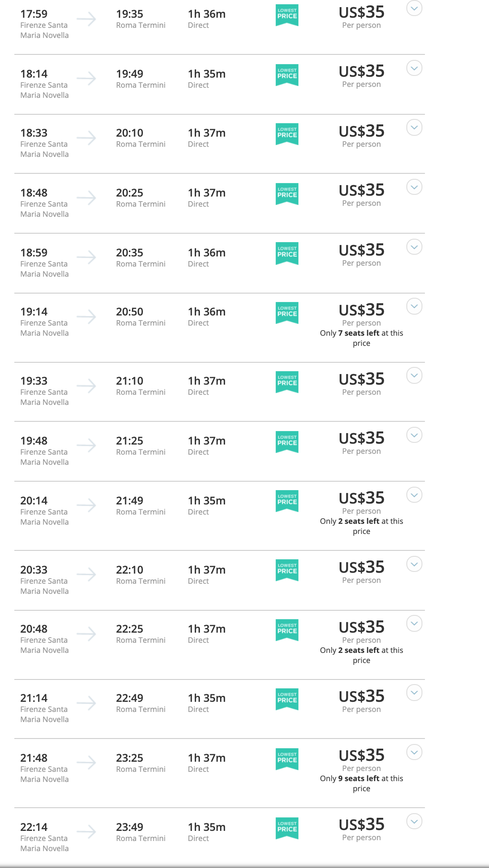This screenshot has width=489, height=868.
Task: Click Lowest Price badge on 18:59 train
Action: tap(287, 253)
